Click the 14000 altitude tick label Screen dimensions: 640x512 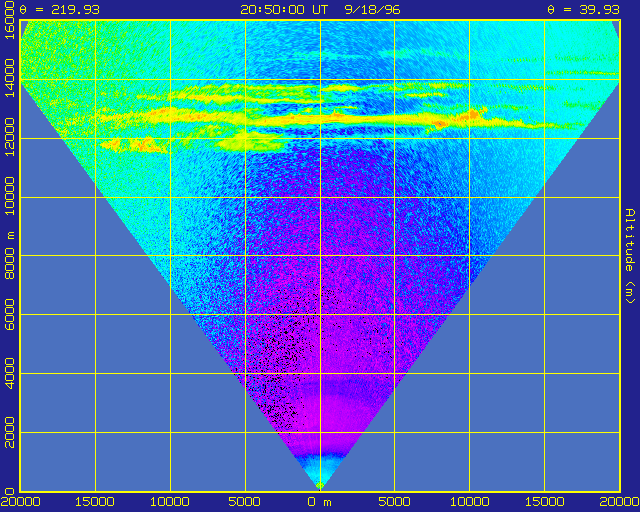coord(9,78)
